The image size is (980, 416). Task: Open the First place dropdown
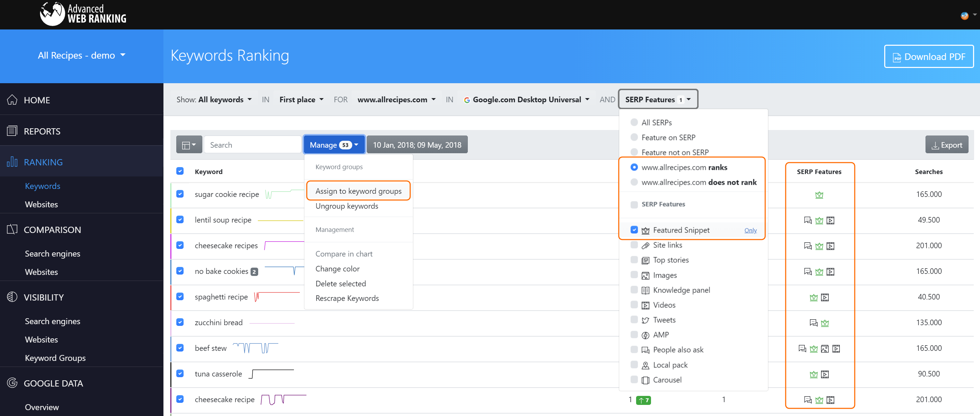301,99
